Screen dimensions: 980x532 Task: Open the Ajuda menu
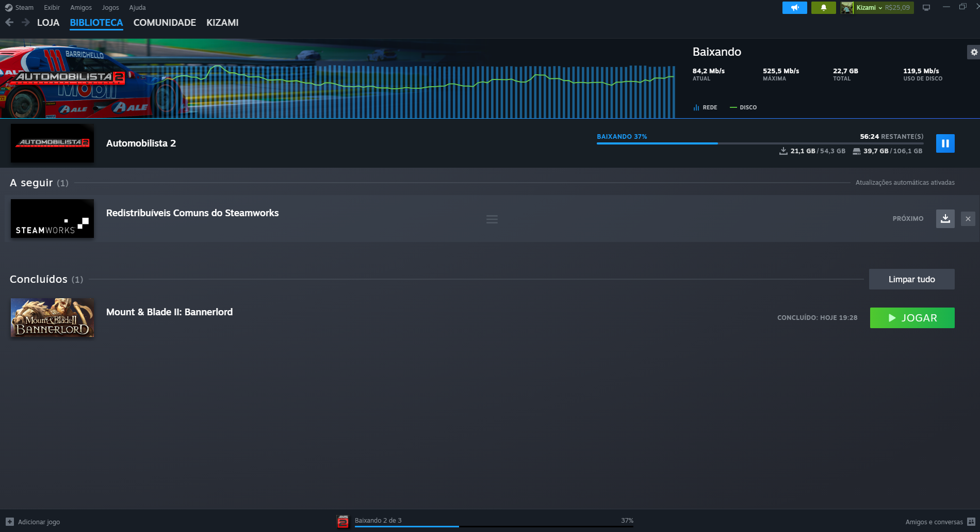pos(137,8)
